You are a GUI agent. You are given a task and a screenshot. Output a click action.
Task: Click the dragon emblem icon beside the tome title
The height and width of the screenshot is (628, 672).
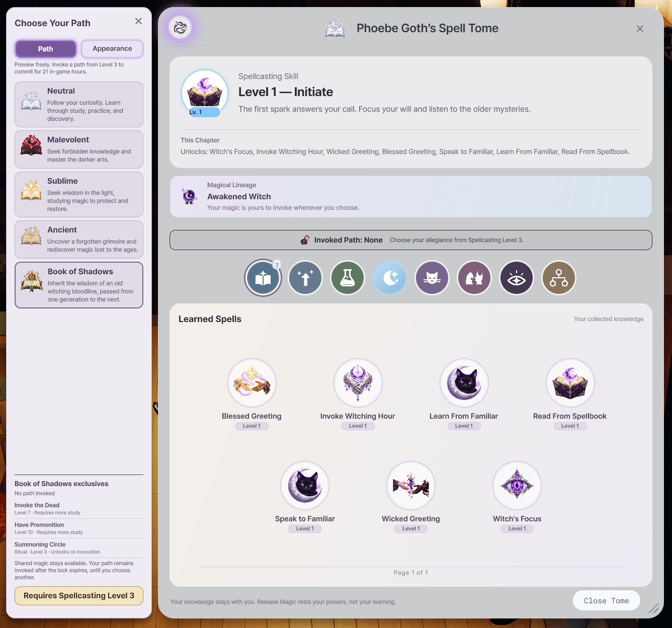tap(180, 27)
